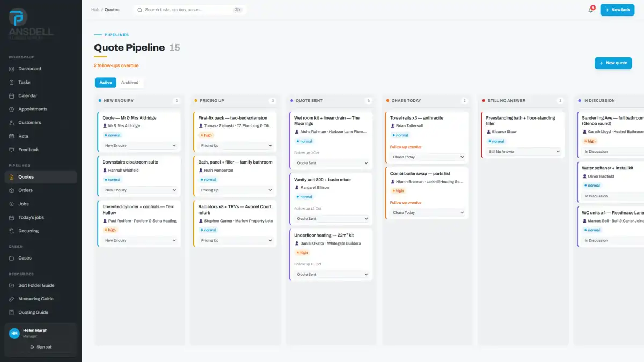The image size is (644, 362).
Task: Click the Feedback chat icon
Action: pyautogui.click(x=12, y=150)
